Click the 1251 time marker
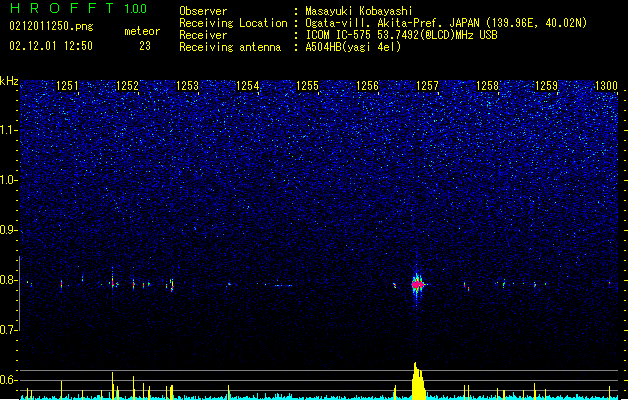Image resolution: width=629 pixels, height=400 pixels. click(x=67, y=86)
